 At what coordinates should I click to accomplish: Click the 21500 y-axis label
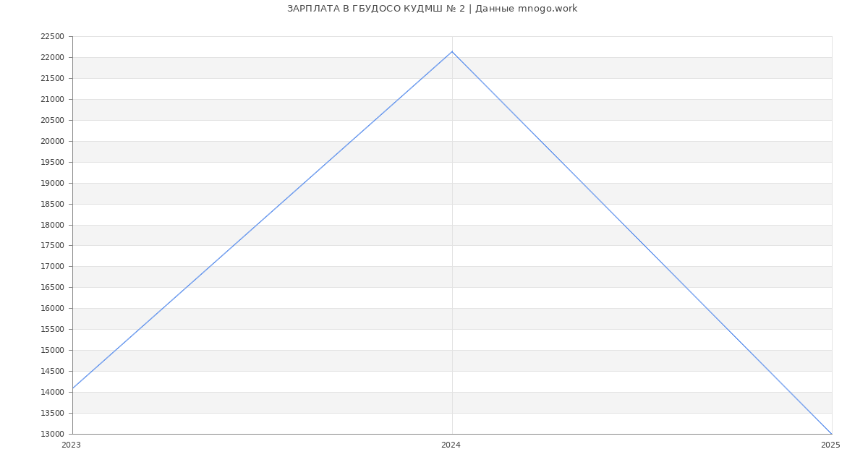click(x=52, y=79)
